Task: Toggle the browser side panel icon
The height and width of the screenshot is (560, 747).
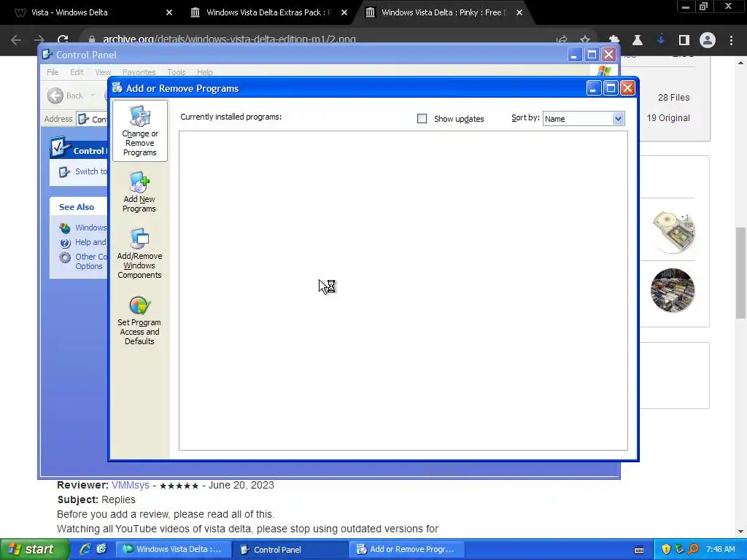Action: coord(684,40)
